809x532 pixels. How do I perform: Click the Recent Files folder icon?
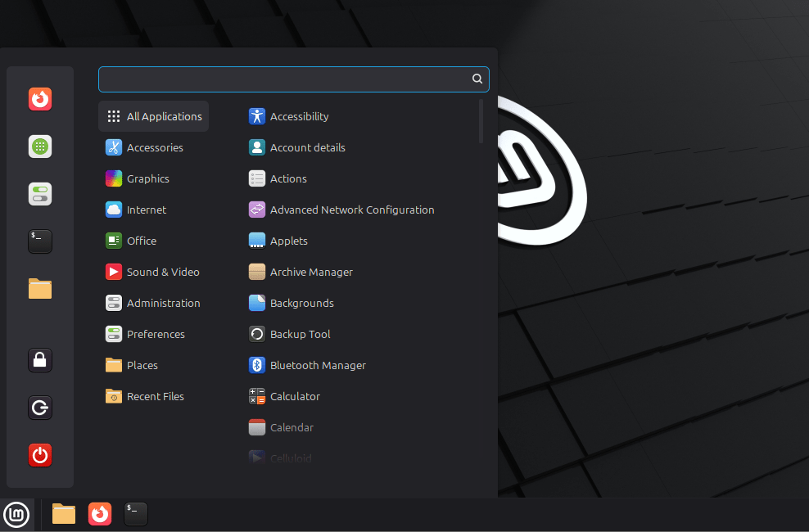pyautogui.click(x=114, y=396)
